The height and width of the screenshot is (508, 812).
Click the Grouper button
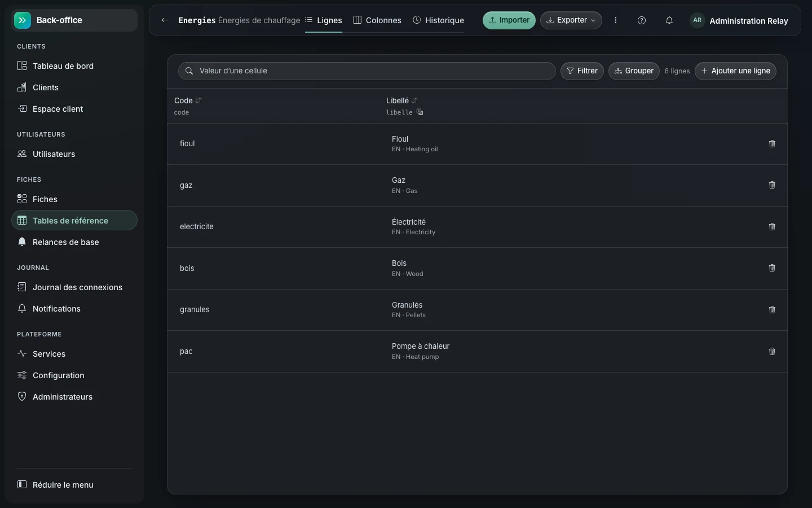click(634, 71)
